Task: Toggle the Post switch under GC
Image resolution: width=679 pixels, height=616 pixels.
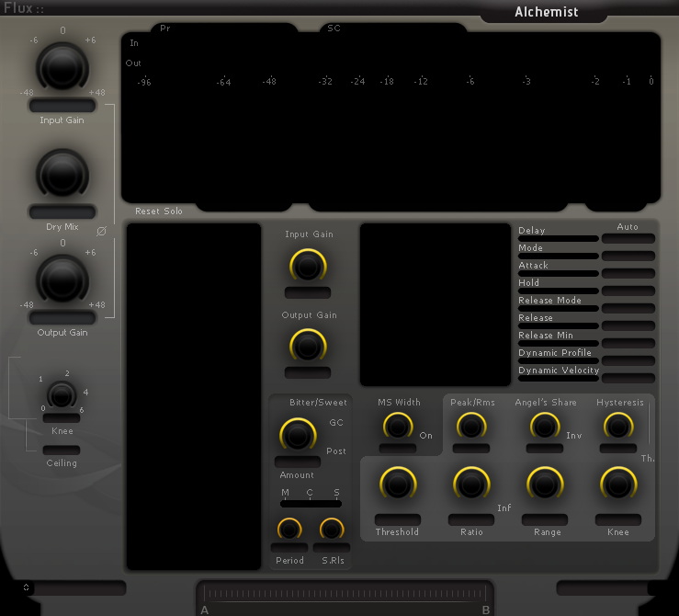Action: [336, 451]
